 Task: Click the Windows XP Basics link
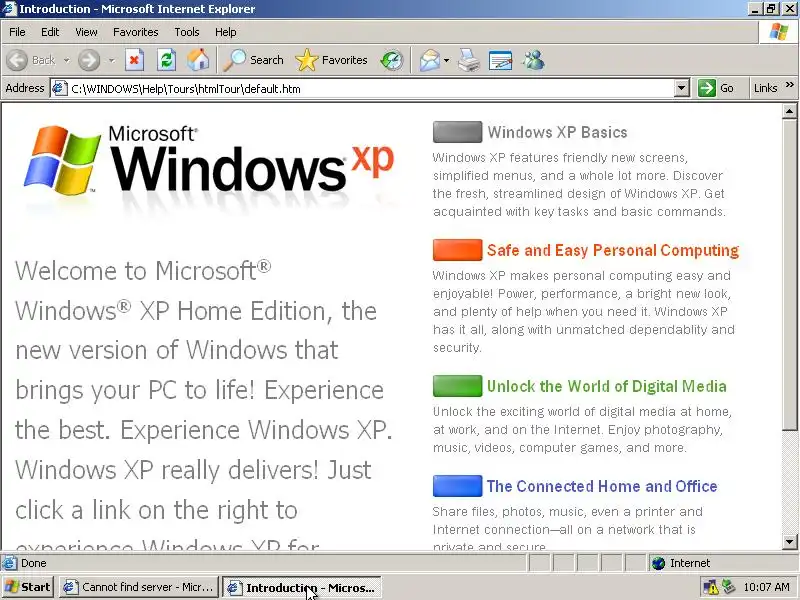[x=557, y=132]
